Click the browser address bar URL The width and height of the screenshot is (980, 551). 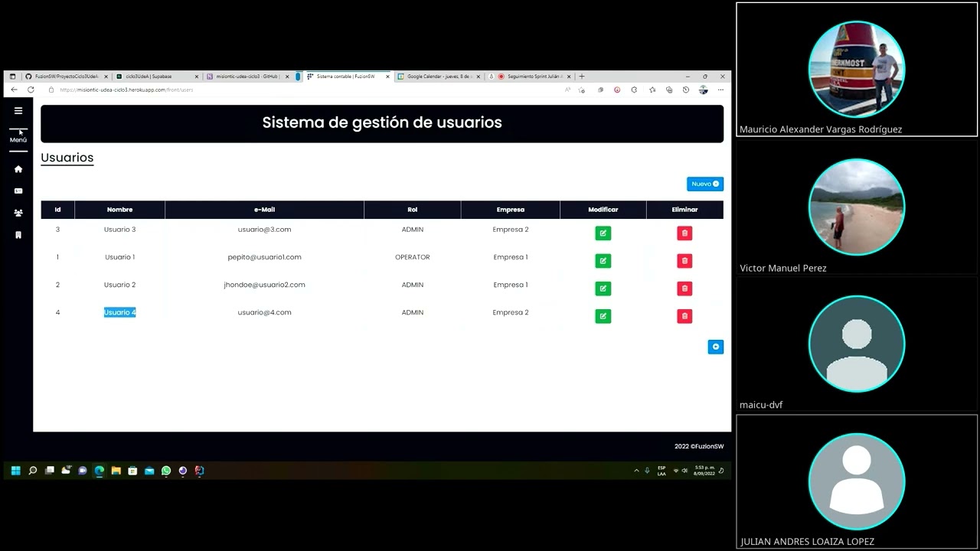click(x=126, y=90)
